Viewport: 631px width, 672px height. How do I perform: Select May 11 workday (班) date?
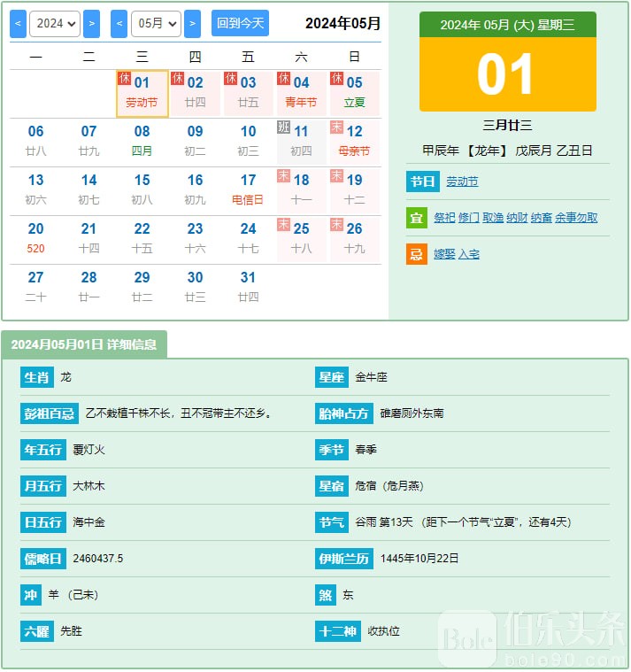click(301, 142)
